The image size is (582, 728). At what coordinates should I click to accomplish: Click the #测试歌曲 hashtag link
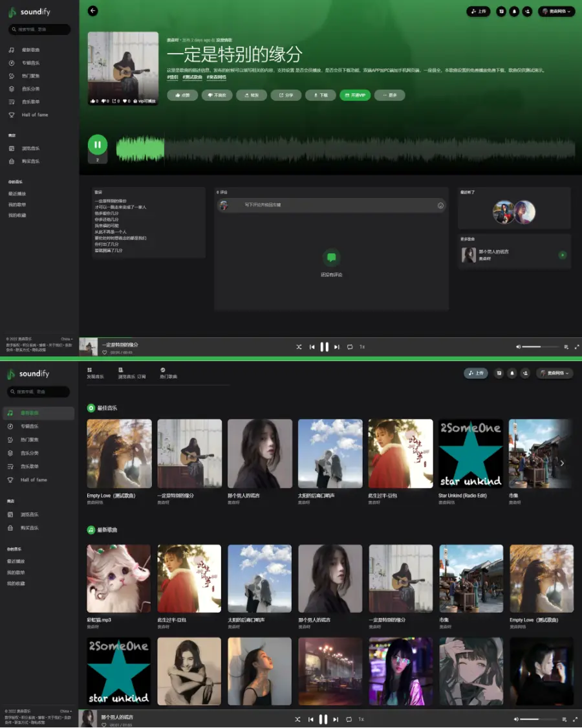tap(193, 77)
